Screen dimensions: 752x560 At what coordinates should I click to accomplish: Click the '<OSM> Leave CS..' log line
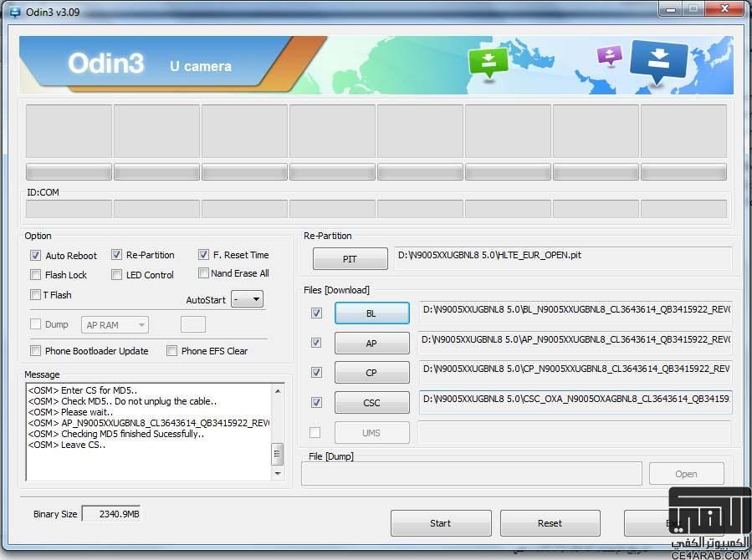tap(67, 445)
